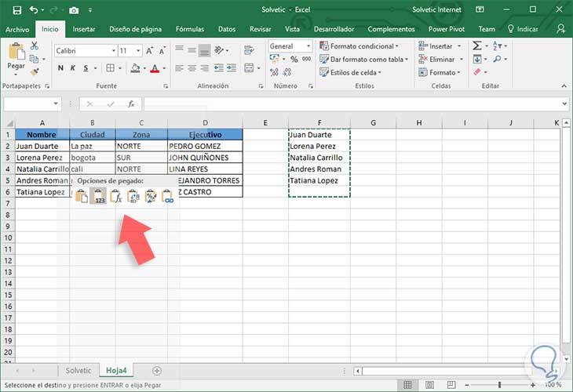Switch to the Solvetic sheet tab
The image size is (573, 392).
78,371
